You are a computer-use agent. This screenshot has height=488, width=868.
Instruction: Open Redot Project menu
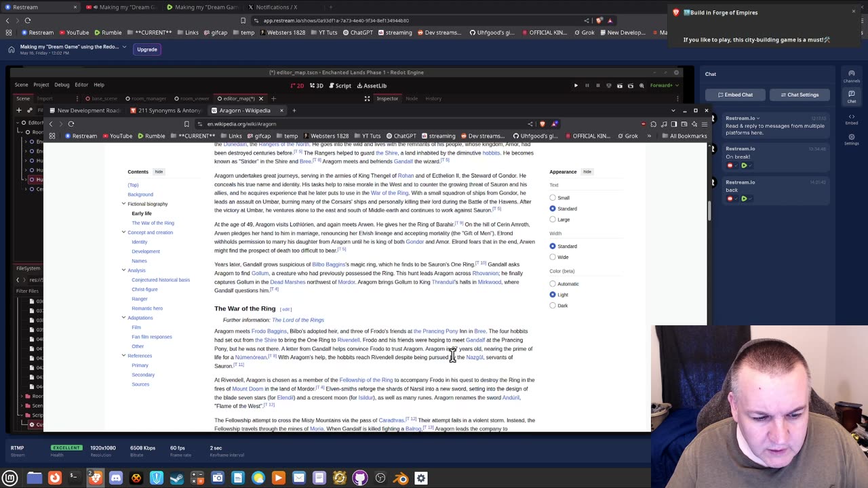(41, 85)
